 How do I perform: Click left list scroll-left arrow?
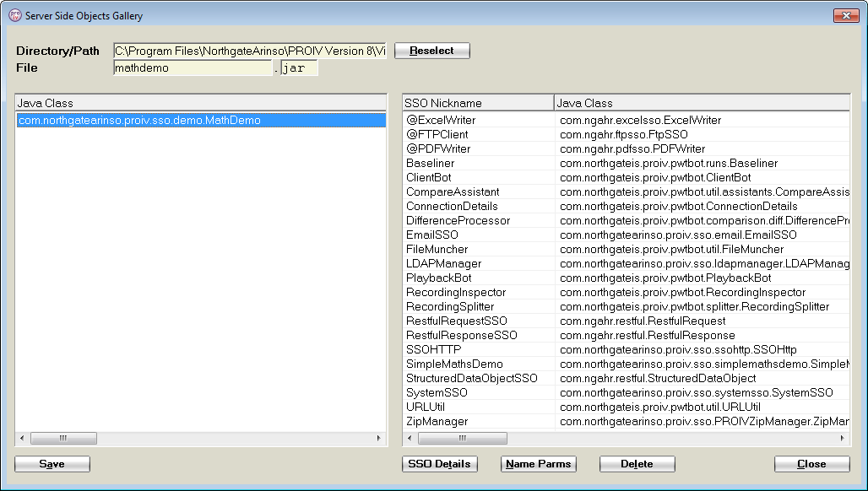(x=22, y=439)
